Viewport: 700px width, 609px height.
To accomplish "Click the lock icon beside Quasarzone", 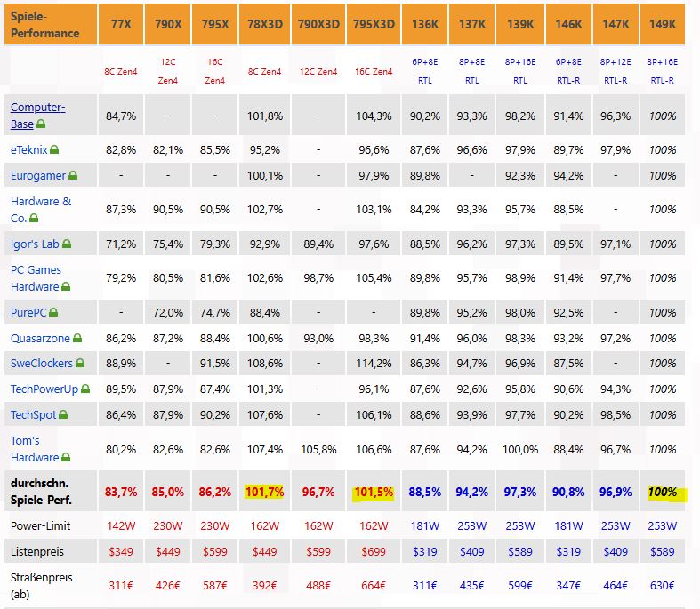I will [77, 338].
